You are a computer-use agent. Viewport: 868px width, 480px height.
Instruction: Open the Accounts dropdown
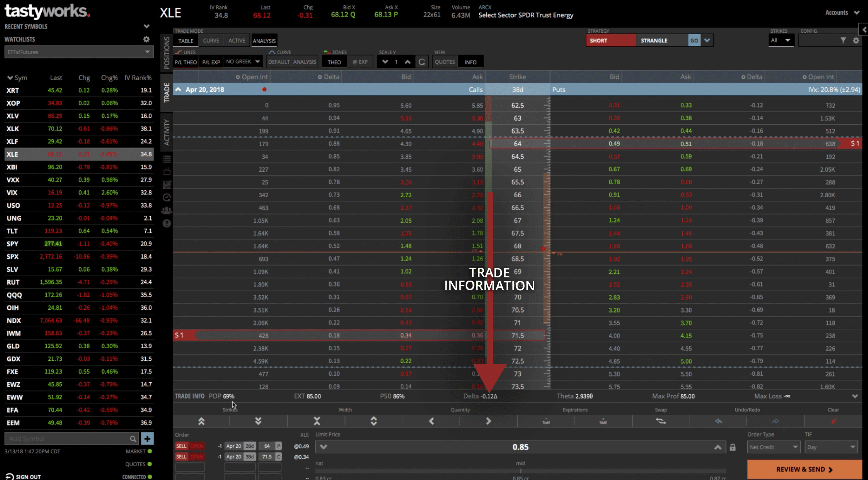[842, 13]
